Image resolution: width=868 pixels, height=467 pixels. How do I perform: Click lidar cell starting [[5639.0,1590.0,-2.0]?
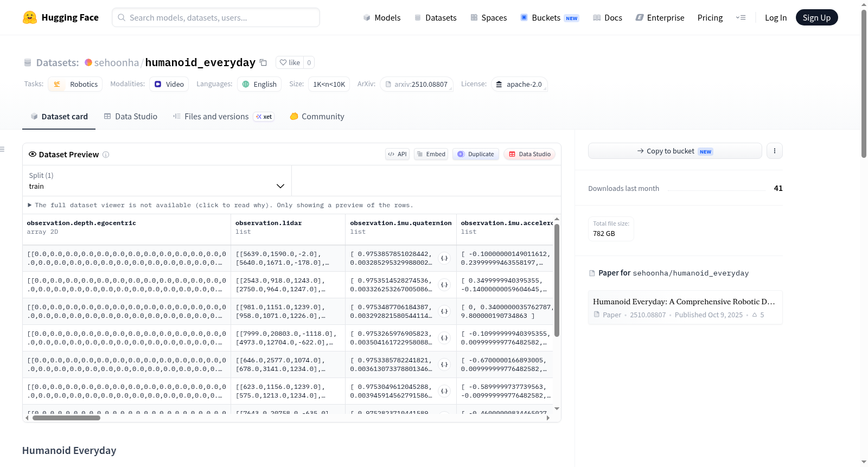[x=288, y=258]
